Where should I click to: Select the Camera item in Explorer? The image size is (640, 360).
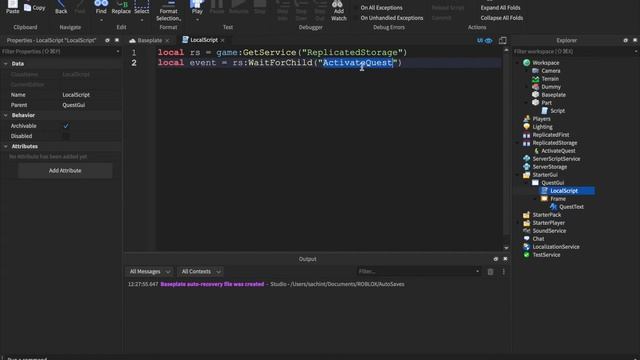coord(551,71)
